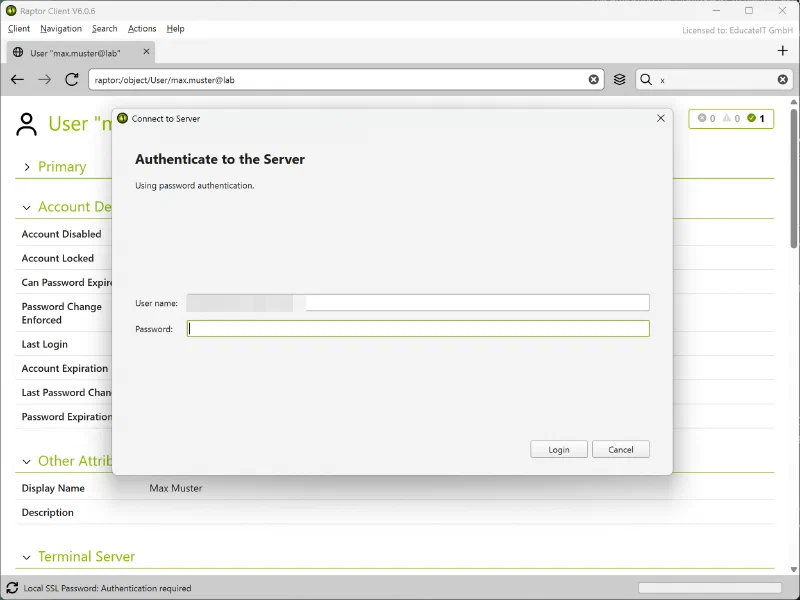Click the search magnifier icon

646,80
